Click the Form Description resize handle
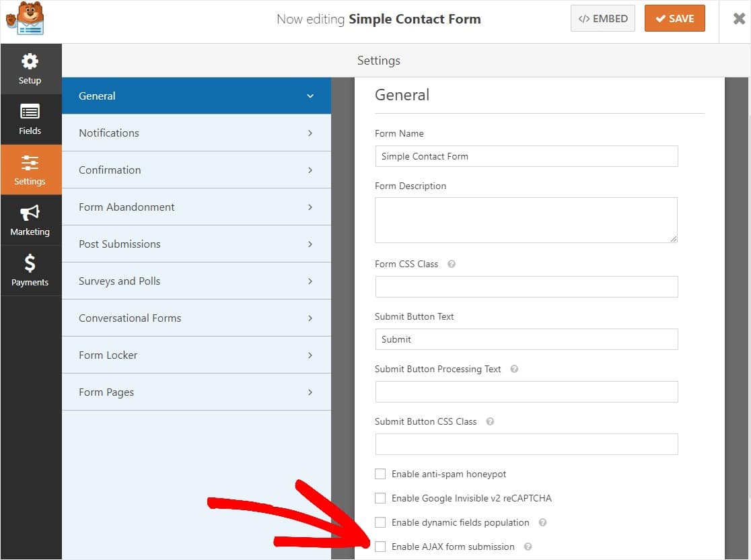The image size is (751, 560). 674,238
